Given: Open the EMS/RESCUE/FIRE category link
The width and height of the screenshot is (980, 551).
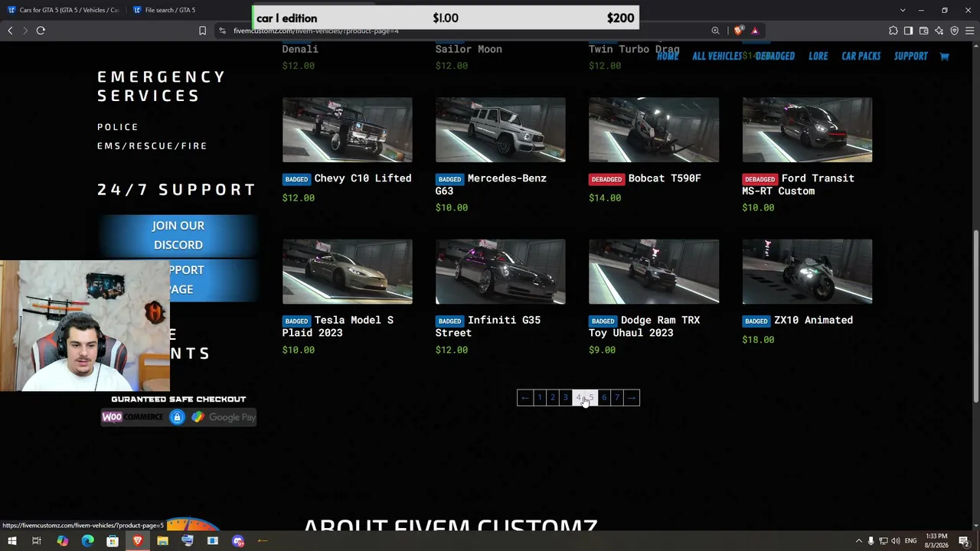Looking at the screenshot, I should tap(152, 145).
